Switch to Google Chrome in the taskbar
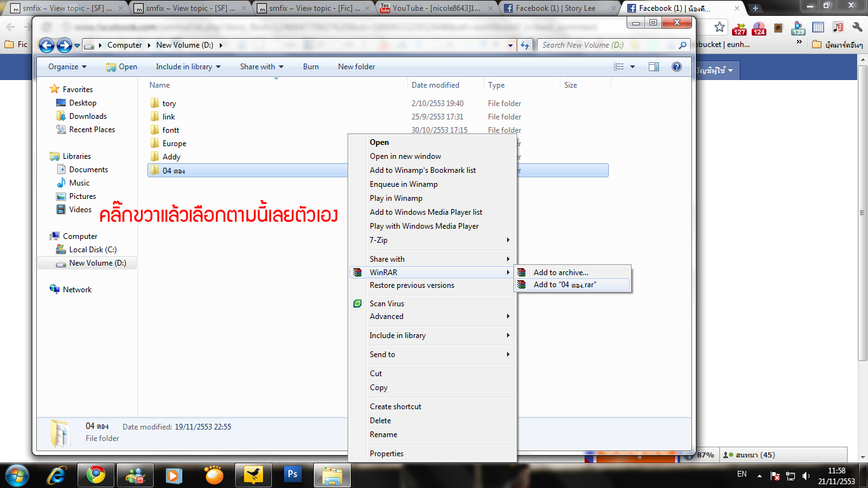 point(96,475)
